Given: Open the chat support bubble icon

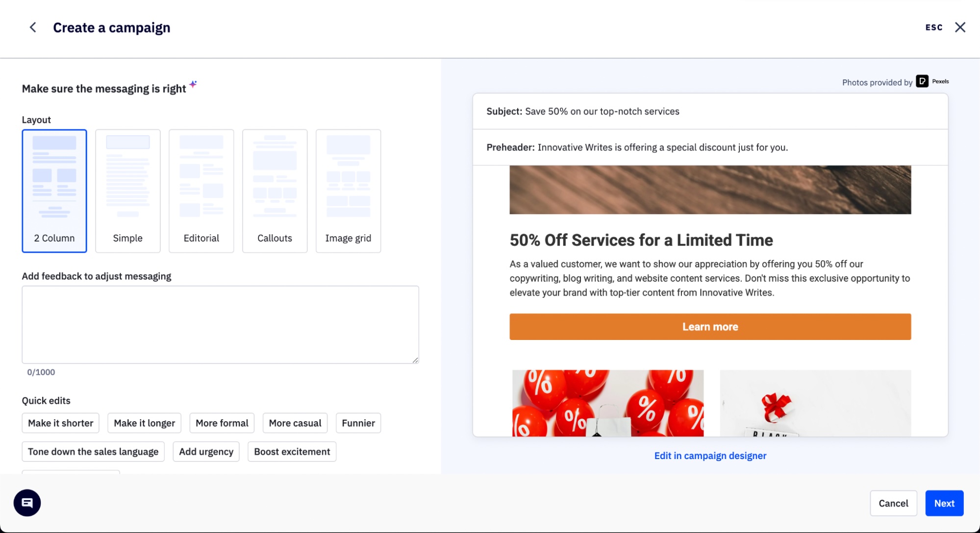Looking at the screenshot, I should 27,503.
